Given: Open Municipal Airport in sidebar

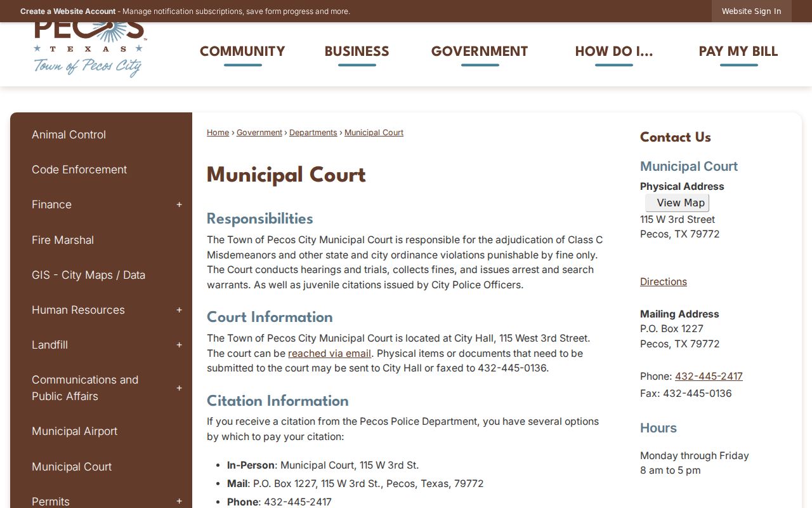Looking at the screenshot, I should [x=74, y=431].
